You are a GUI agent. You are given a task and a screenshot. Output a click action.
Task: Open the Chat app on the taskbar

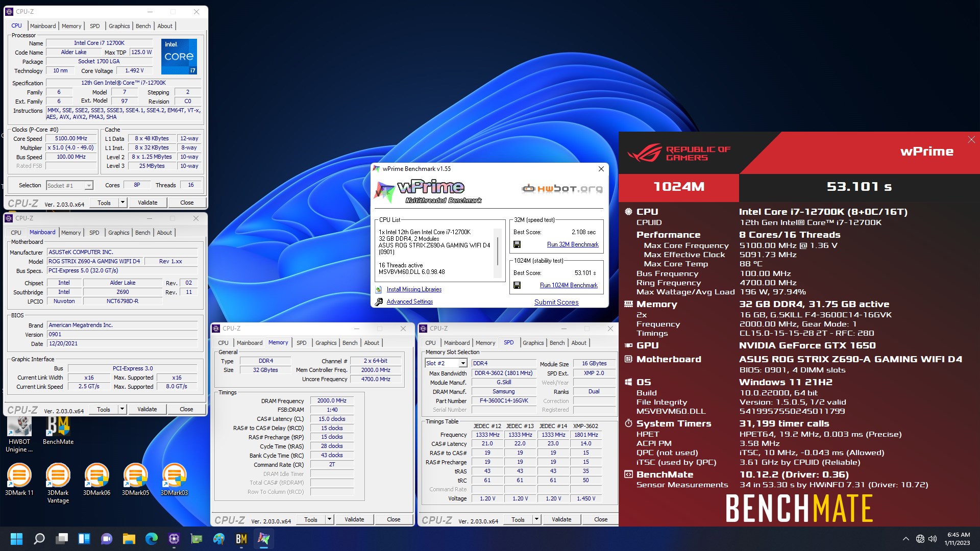click(107, 539)
